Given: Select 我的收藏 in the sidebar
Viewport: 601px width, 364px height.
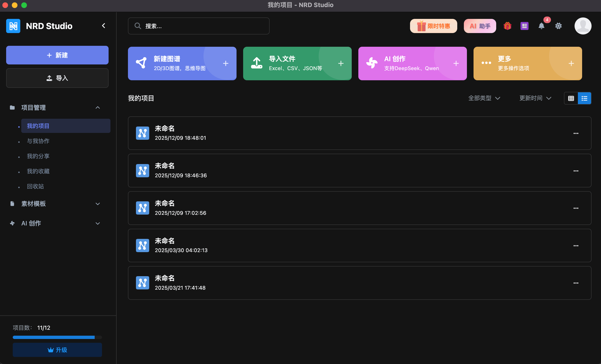Looking at the screenshot, I should point(38,171).
